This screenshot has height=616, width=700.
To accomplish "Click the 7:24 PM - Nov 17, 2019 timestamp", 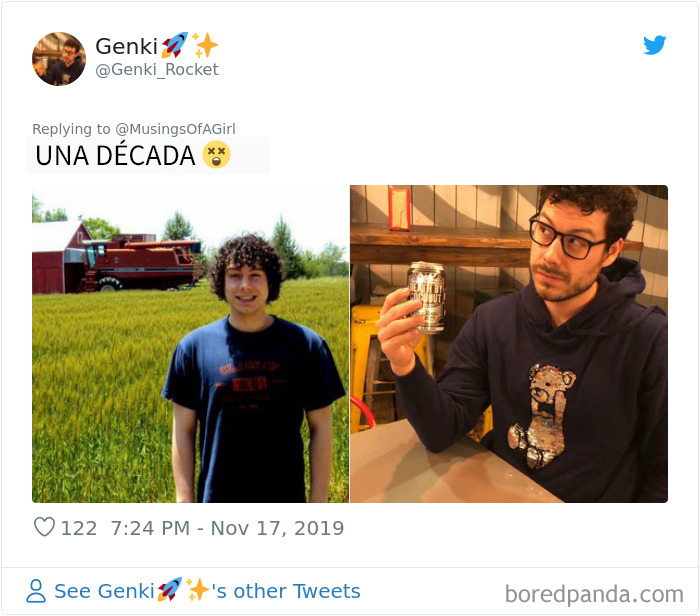I will (227, 528).
